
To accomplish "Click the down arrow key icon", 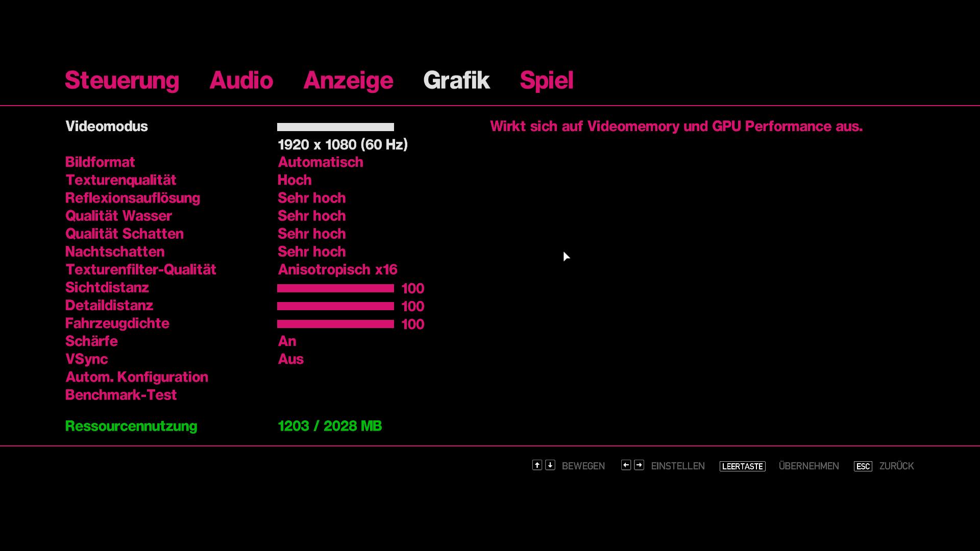I will tap(550, 465).
